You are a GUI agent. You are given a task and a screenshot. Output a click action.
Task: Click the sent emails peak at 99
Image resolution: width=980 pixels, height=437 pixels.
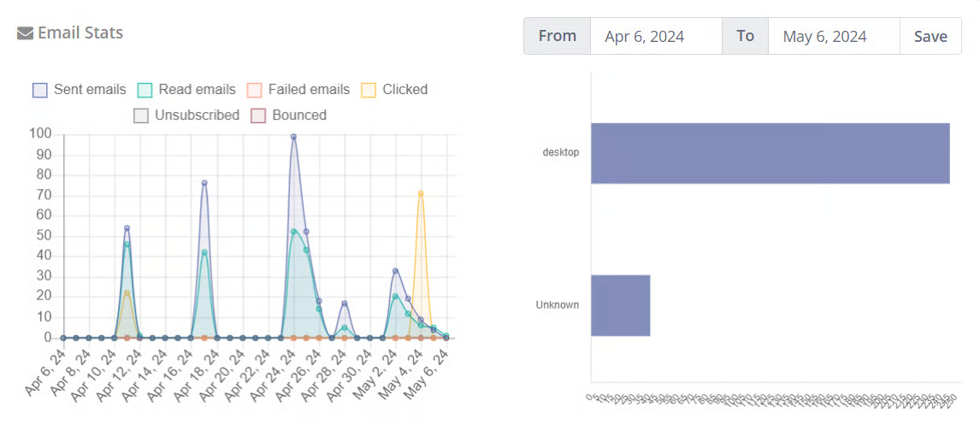(293, 137)
